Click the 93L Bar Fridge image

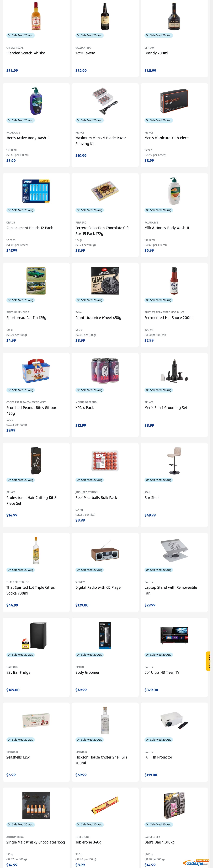[36, 635]
